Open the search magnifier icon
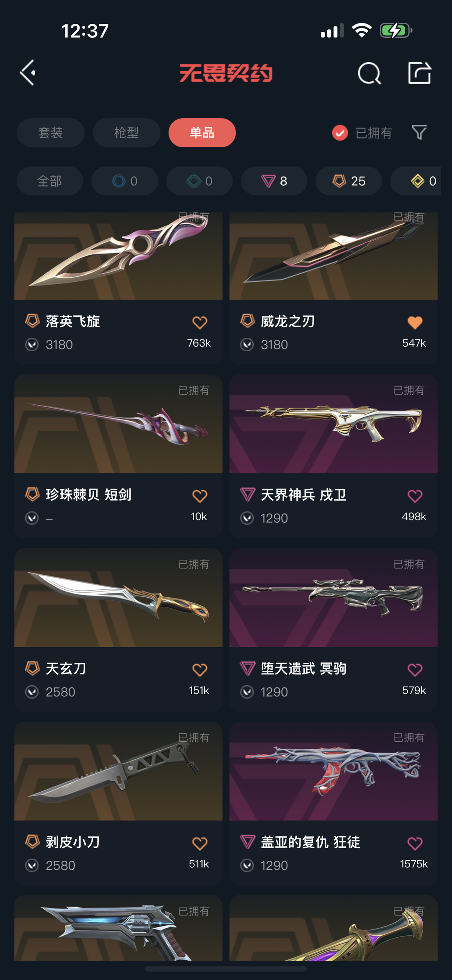This screenshot has width=452, height=980. coord(369,73)
